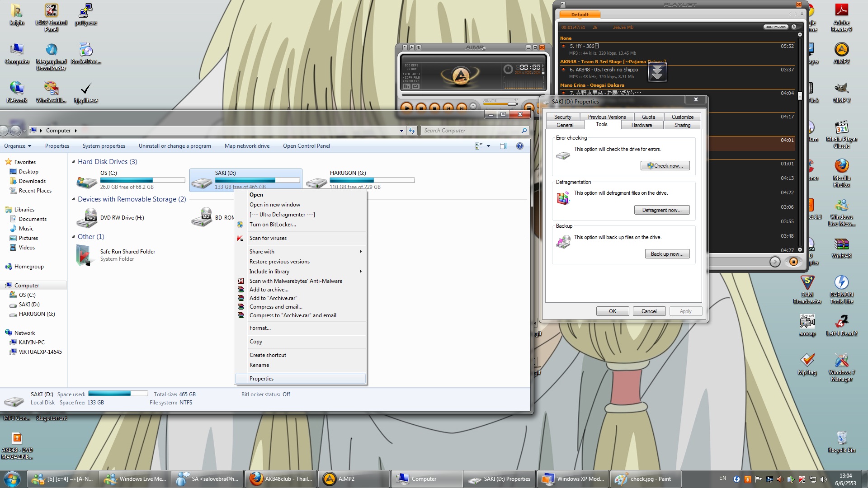This screenshot has height=488, width=868.
Task: Toggle A-B repeat option in AIMP
Action: point(411,74)
